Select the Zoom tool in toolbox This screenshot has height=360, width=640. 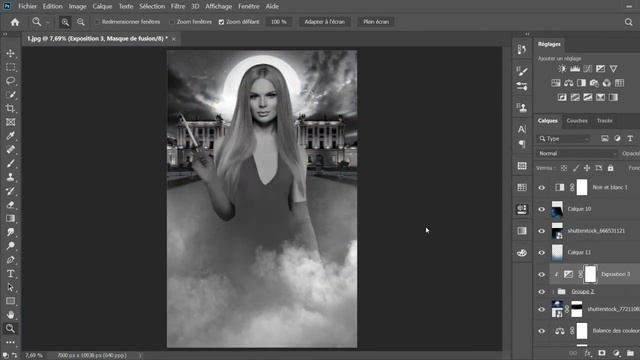(x=11, y=328)
